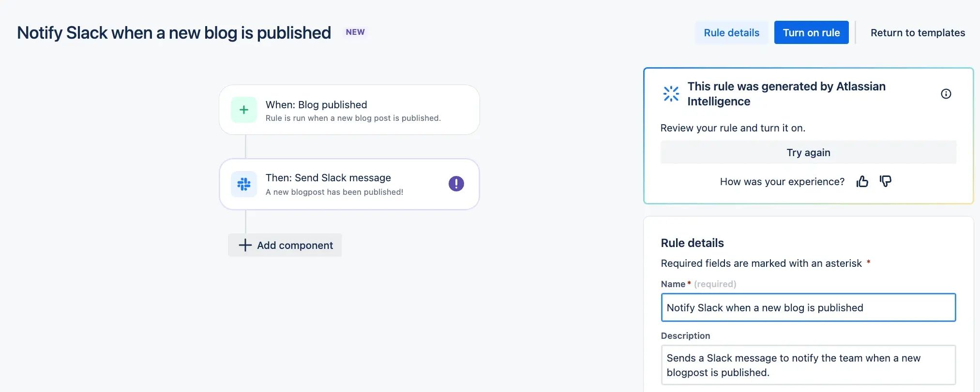This screenshot has height=392, width=980.
Task: Give a thumbs up for your experience
Action: (x=863, y=181)
